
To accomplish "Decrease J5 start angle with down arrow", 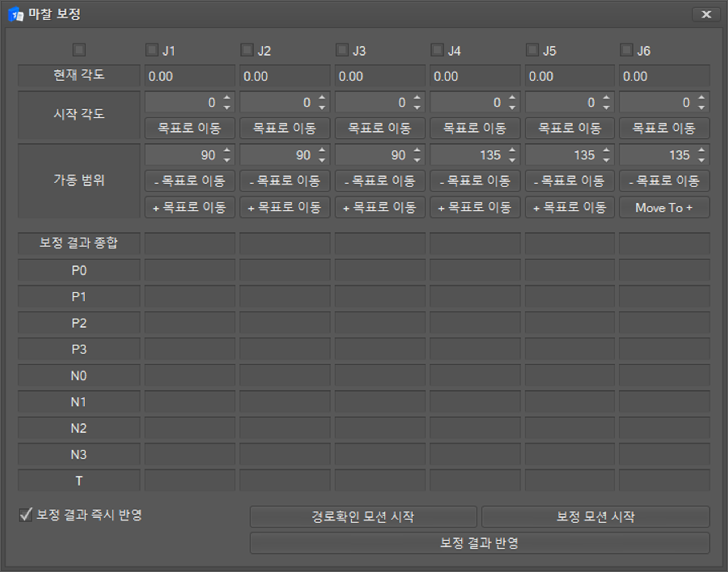I will (606, 108).
